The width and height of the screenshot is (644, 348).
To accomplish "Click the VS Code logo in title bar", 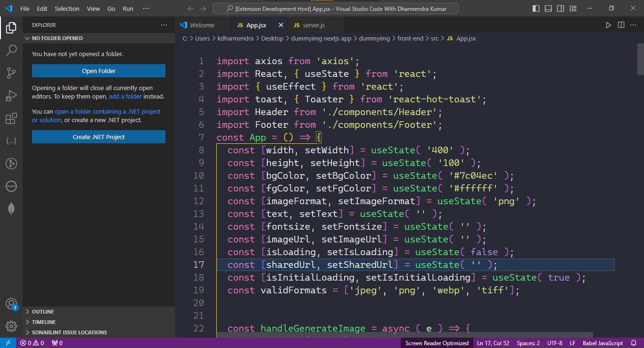I will tap(8, 8).
